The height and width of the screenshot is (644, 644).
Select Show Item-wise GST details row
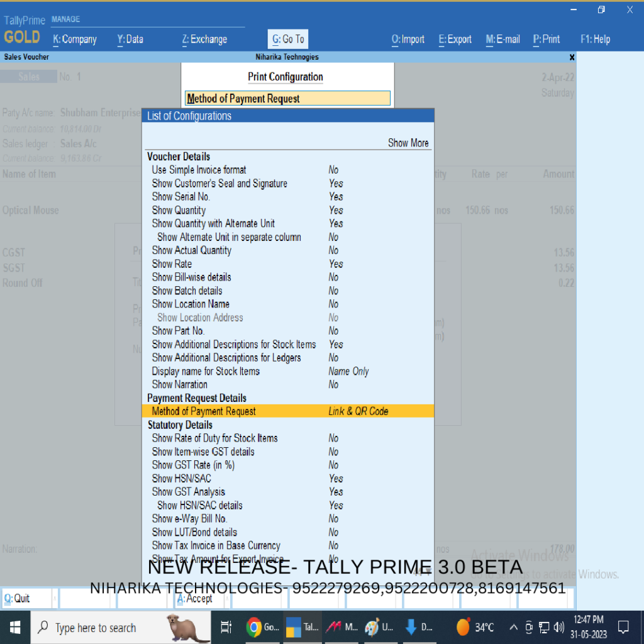point(287,452)
